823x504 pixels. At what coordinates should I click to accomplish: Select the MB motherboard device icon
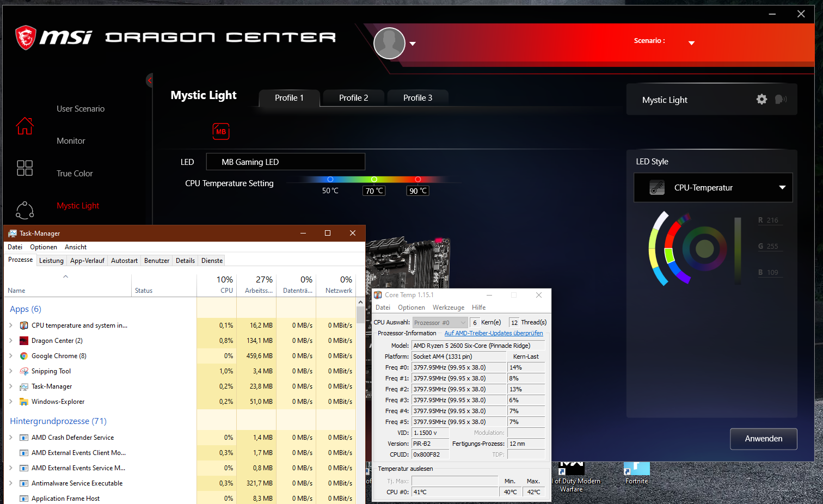[221, 131]
